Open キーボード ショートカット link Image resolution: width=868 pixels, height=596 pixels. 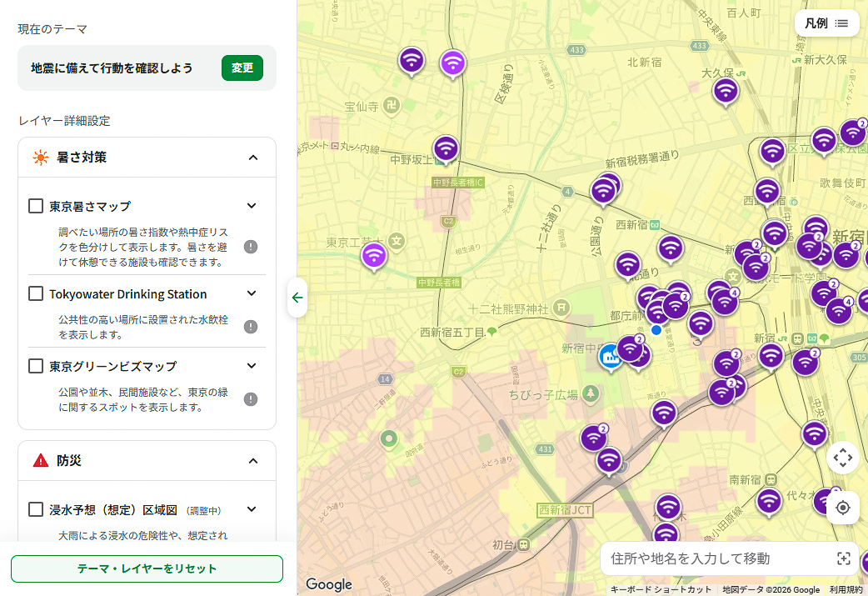point(661,590)
